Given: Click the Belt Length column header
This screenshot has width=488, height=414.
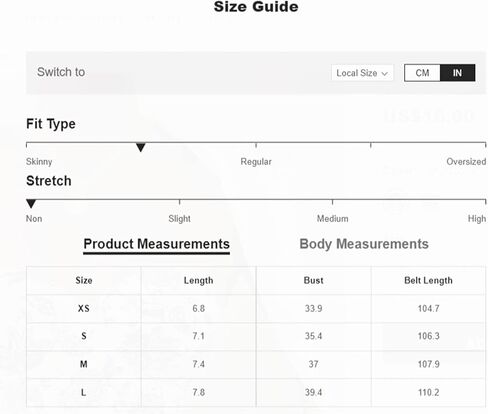Looking at the screenshot, I should [428, 280].
